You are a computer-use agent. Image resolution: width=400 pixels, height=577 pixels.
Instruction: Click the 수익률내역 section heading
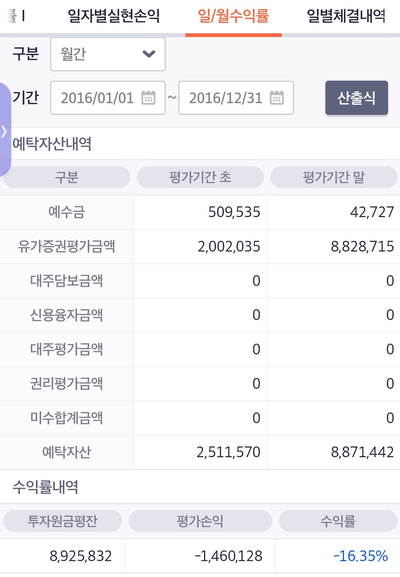pyautogui.click(x=45, y=487)
